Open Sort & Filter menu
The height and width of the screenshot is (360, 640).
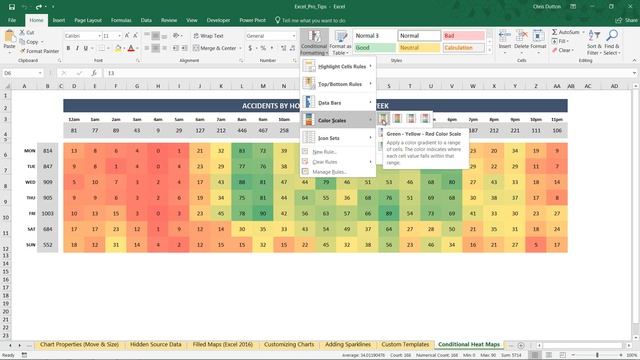(x=594, y=42)
